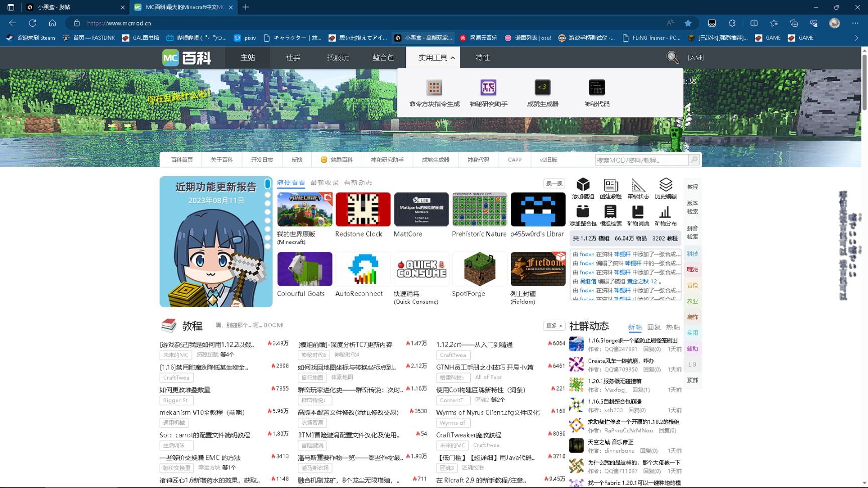Screen dimensions: 868x488
Task: Open the browser settings and more menu
Action: click(855, 23)
